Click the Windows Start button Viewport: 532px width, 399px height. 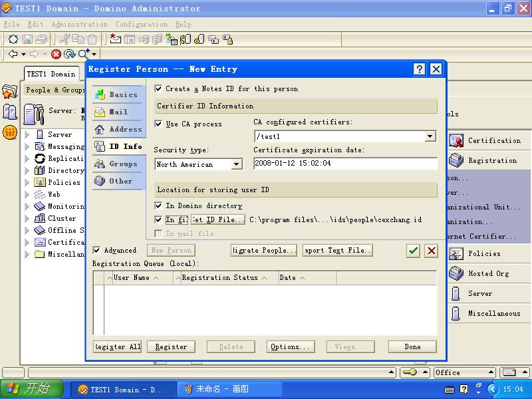(x=31, y=389)
